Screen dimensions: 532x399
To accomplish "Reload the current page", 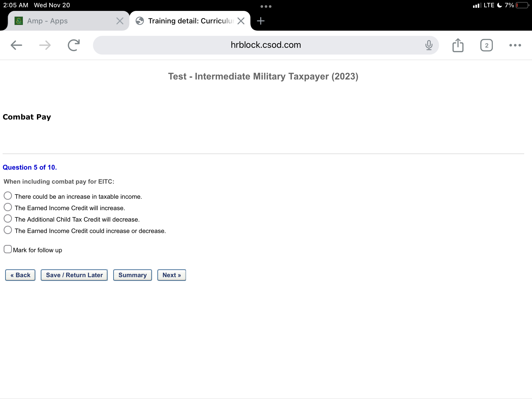I will point(74,45).
